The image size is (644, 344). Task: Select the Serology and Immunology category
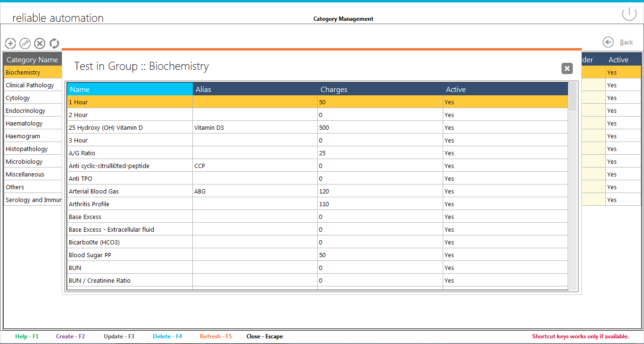[x=33, y=200]
